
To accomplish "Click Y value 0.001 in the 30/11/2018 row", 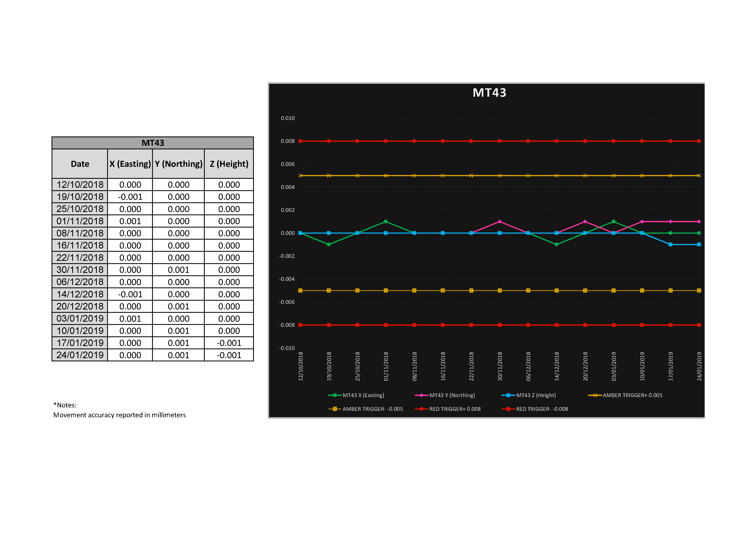I will (x=178, y=270).
